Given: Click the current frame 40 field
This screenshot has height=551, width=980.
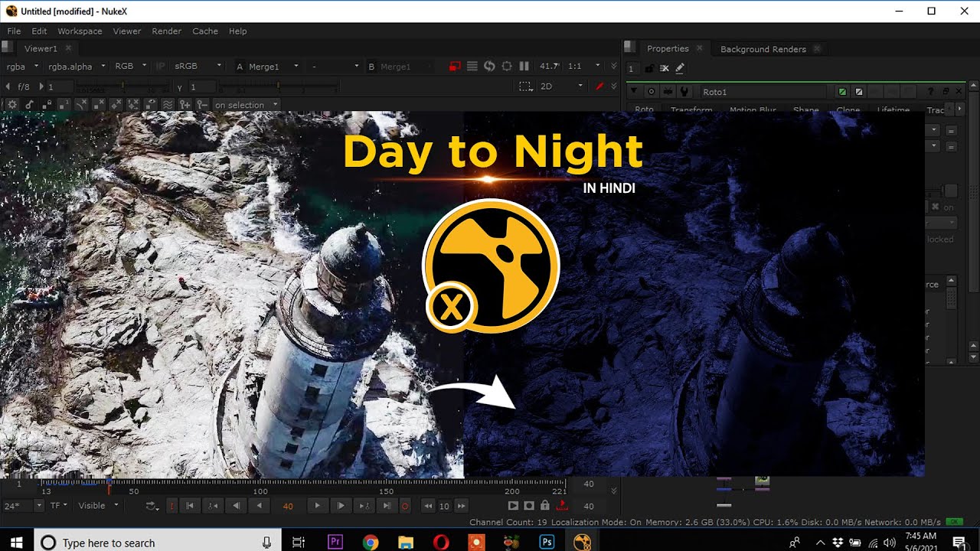Looking at the screenshot, I should [288, 506].
